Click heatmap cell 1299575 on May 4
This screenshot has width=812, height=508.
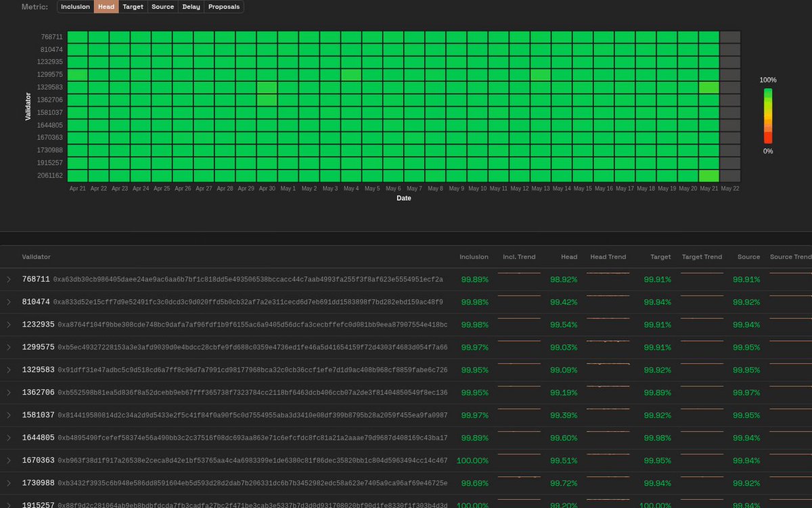click(351, 75)
